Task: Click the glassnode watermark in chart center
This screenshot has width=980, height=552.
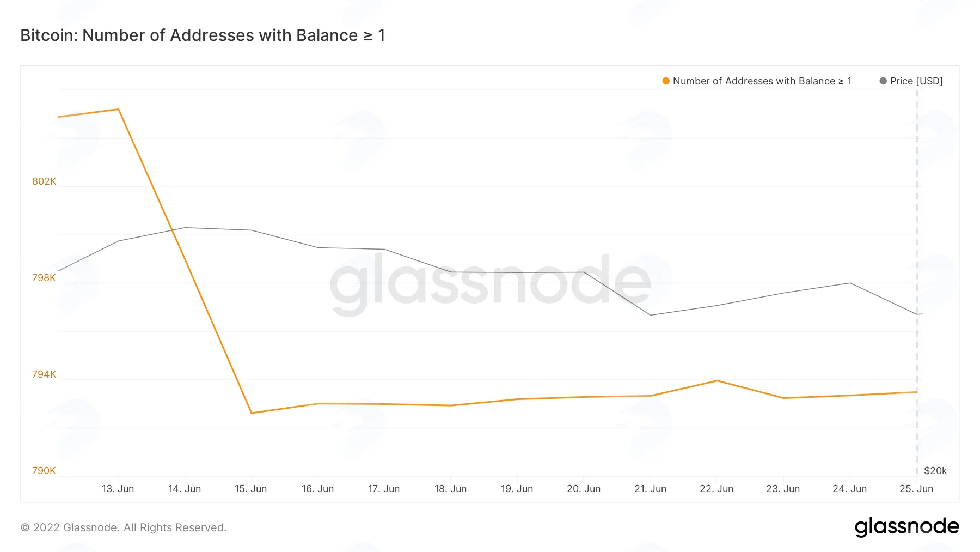Action: click(490, 284)
